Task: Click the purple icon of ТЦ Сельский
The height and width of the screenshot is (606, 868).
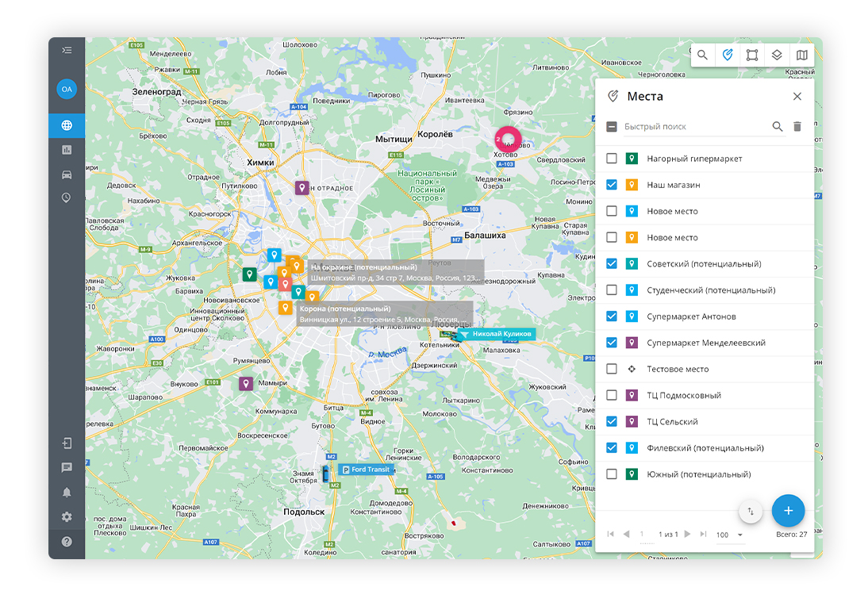Action: (x=632, y=422)
